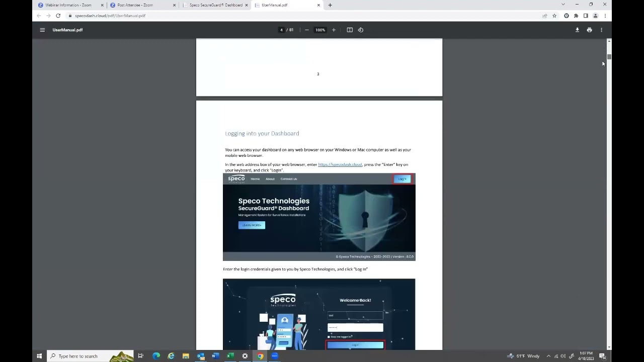The image size is (644, 362).
Task: Print the UserManual PDF
Action: 589,30
